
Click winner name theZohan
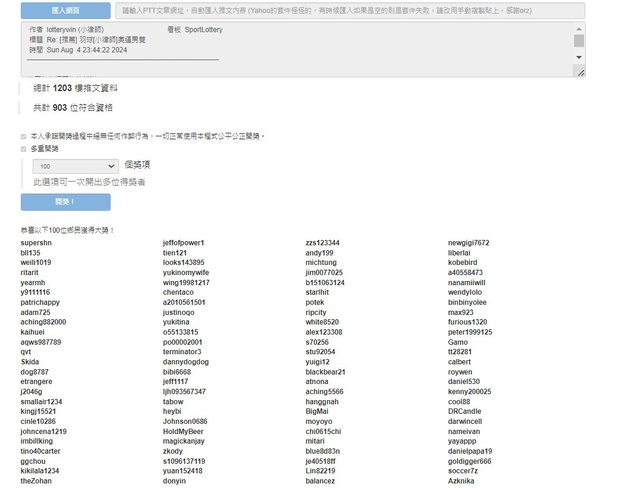click(x=36, y=481)
